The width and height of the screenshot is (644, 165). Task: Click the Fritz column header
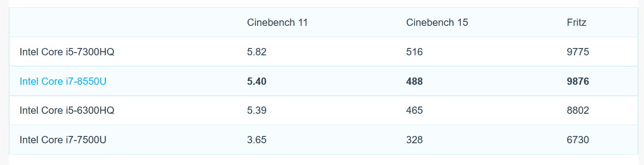pos(577,22)
